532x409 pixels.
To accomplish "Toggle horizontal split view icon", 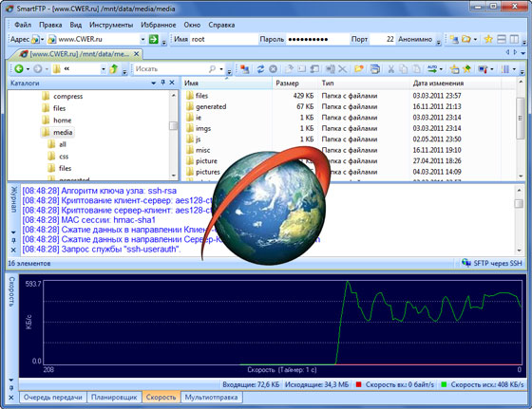I will tap(502, 39).
